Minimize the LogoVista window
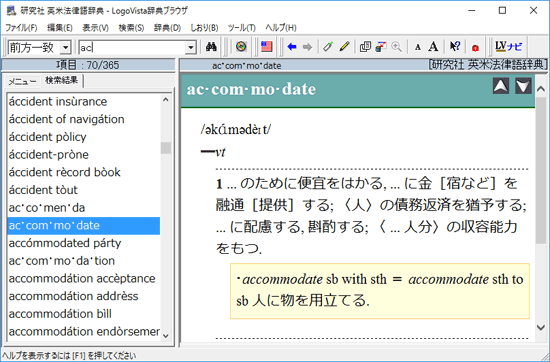Screen dimensions: 550x362 tap(472, 11)
